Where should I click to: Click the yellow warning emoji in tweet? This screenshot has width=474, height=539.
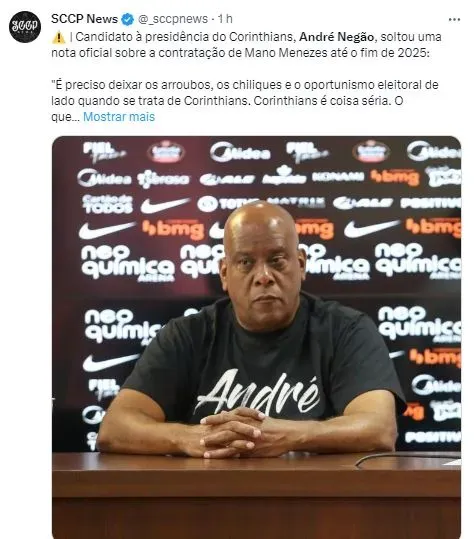58,37
